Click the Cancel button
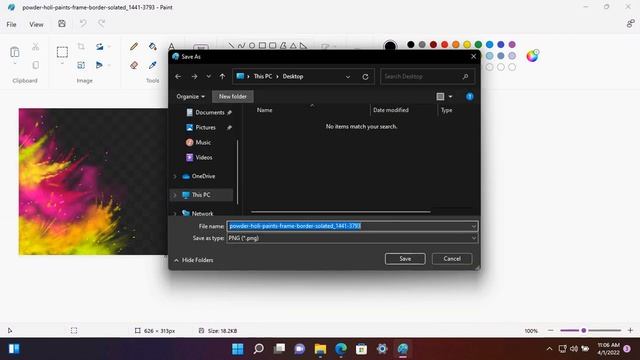Screen dimensions: 640x360 (452, 259)
